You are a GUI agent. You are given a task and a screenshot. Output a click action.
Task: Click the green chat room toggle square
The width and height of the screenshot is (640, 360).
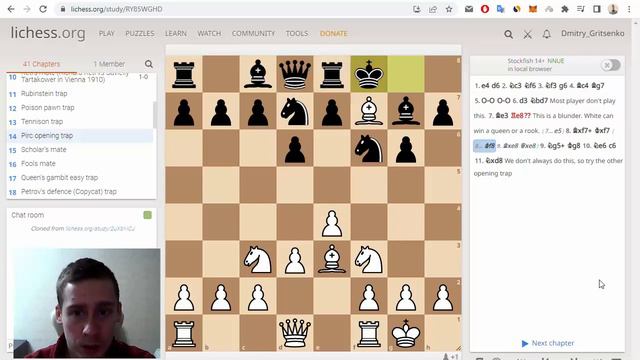(x=147, y=215)
